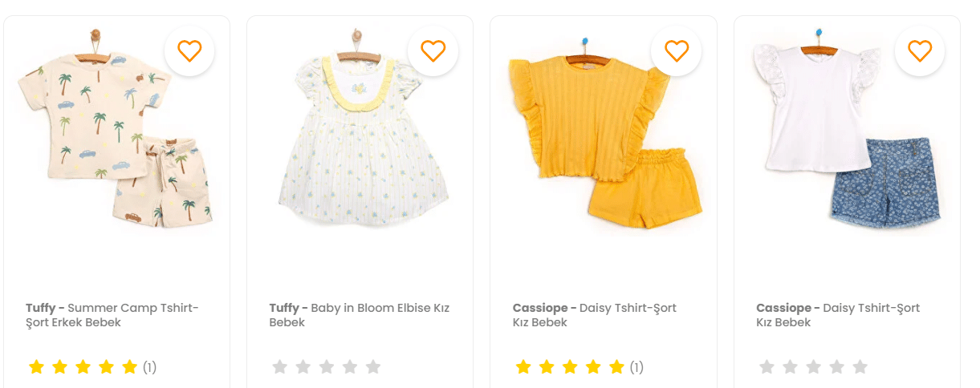Open the yellow ruffle top and shorts image
The height and width of the screenshot is (388, 980).
click(x=604, y=128)
